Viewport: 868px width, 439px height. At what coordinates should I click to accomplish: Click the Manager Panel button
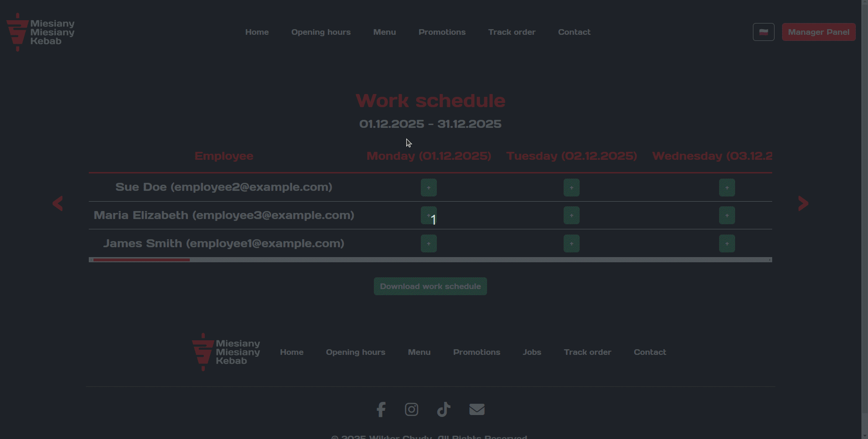pyautogui.click(x=818, y=32)
